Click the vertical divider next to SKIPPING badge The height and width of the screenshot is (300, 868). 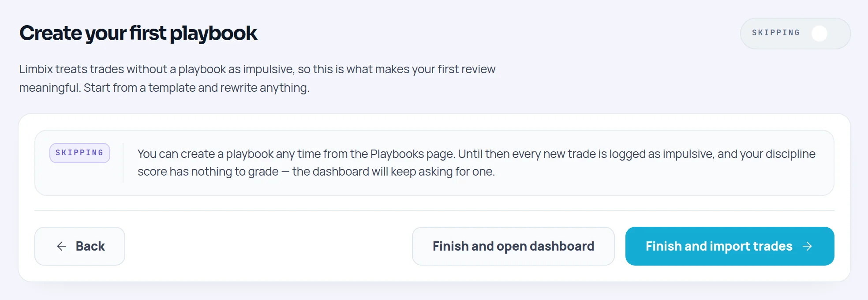coord(123,163)
